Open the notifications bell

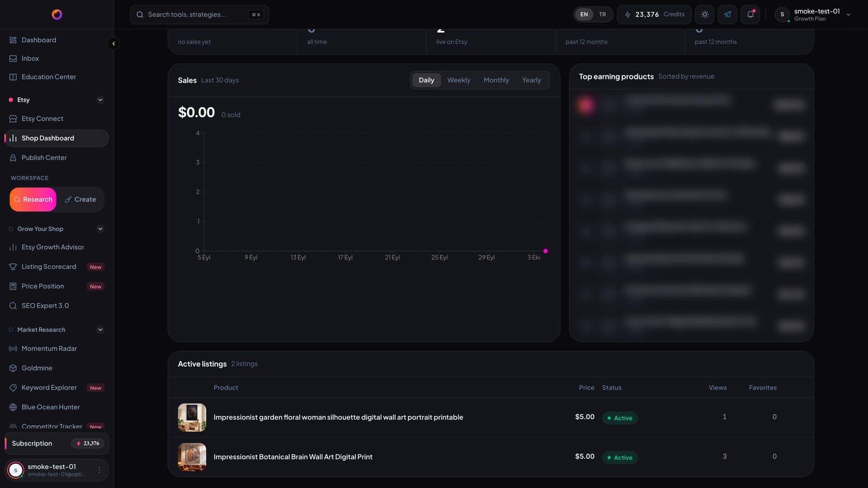[x=750, y=15]
